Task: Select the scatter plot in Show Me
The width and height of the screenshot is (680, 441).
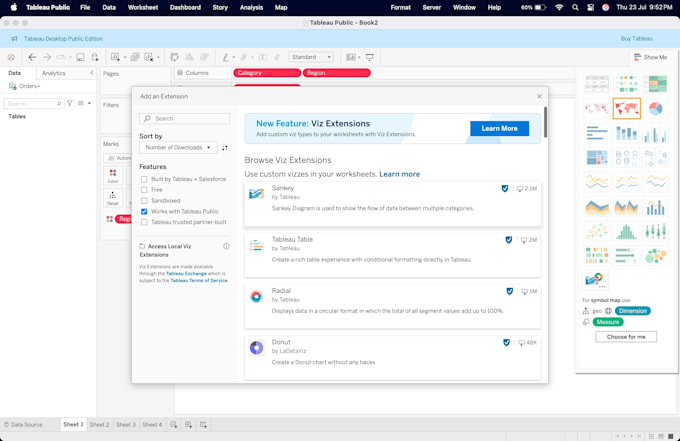Action: click(597, 232)
